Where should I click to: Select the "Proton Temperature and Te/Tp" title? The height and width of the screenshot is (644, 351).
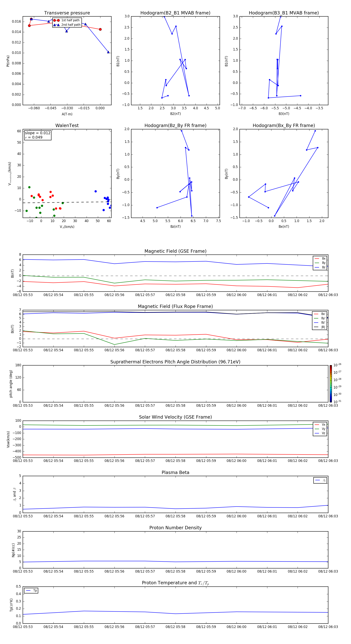pos(175,583)
